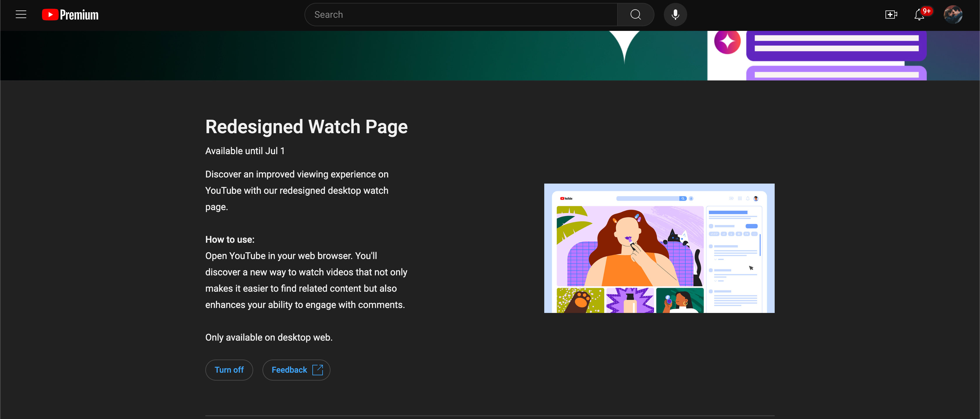This screenshot has width=980, height=419.
Task: Click the 'How to use:' label
Action: pyautogui.click(x=230, y=240)
